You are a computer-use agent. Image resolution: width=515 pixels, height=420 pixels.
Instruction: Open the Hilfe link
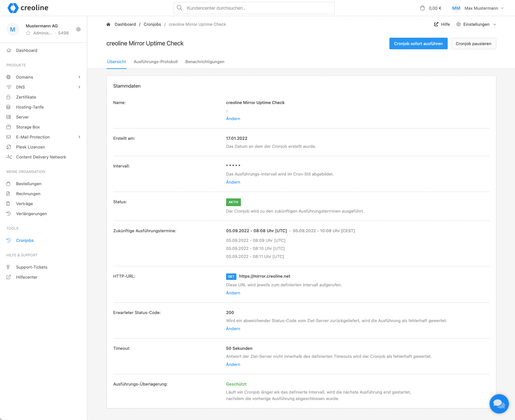click(x=442, y=24)
